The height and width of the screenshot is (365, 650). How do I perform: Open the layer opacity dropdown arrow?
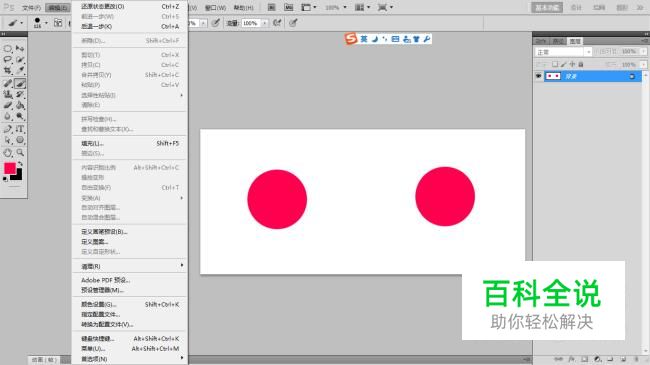(x=643, y=51)
